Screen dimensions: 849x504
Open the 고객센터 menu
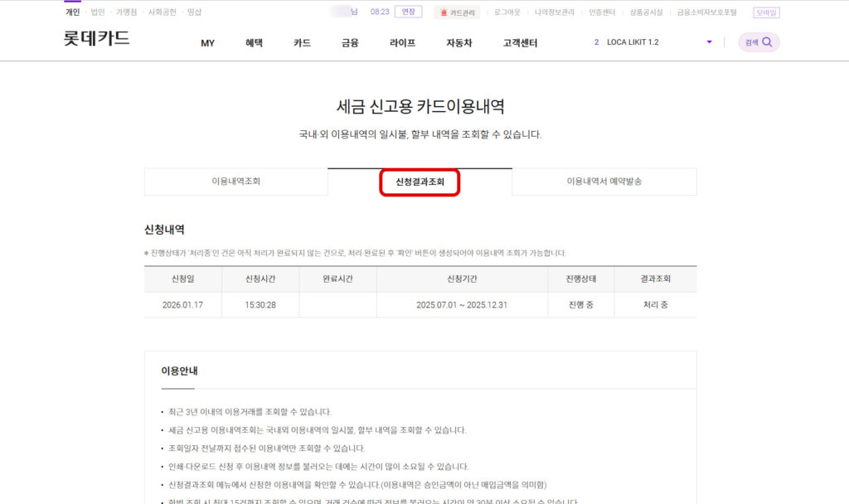[520, 41]
